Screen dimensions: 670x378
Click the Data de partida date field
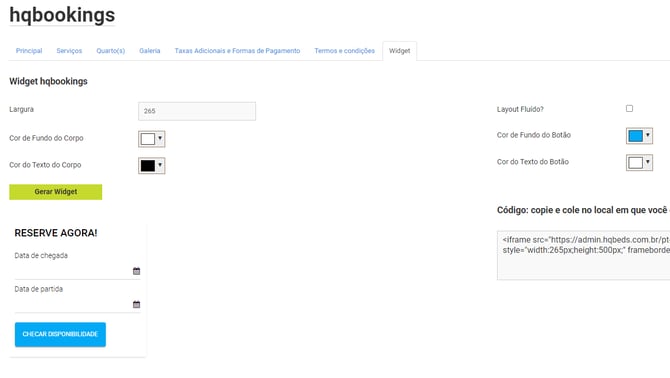pos(77,304)
